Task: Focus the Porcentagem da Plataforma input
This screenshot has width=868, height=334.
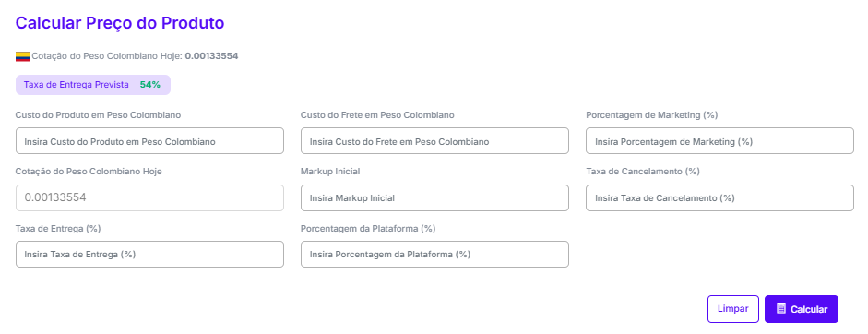Action: [x=434, y=255]
